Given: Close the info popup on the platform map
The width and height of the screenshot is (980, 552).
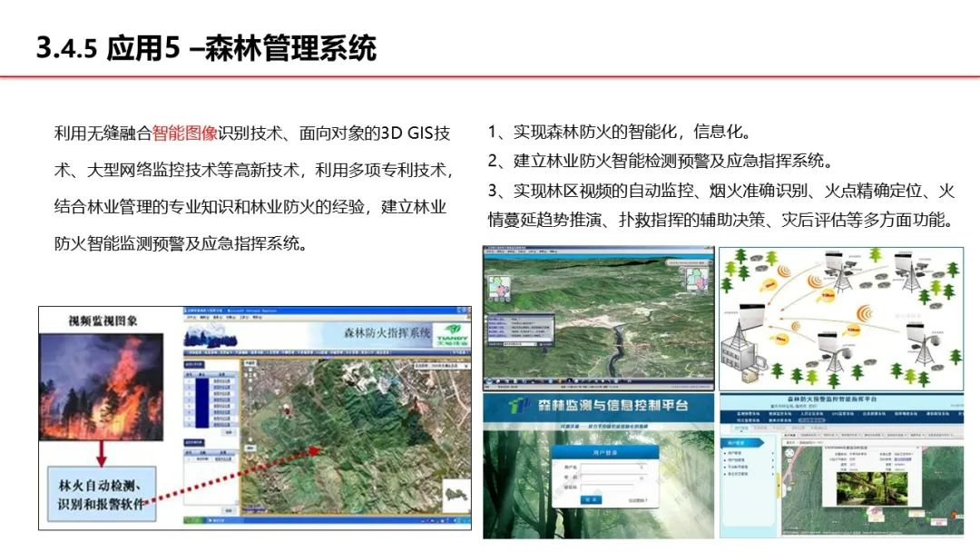Looking at the screenshot, I should (x=918, y=448).
